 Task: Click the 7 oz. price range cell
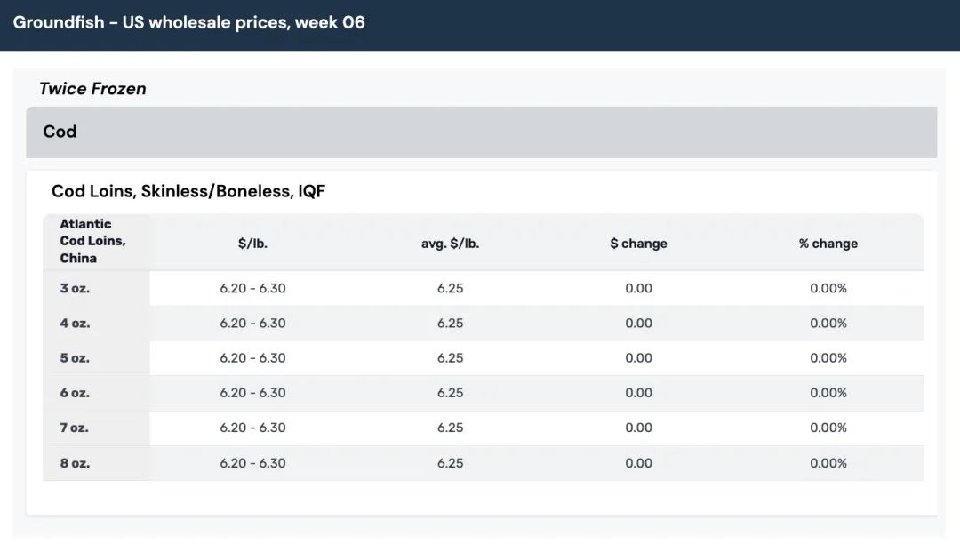pyautogui.click(x=252, y=428)
